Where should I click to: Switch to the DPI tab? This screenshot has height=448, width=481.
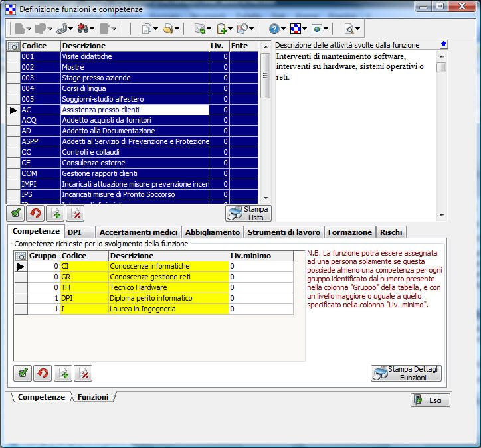click(74, 232)
